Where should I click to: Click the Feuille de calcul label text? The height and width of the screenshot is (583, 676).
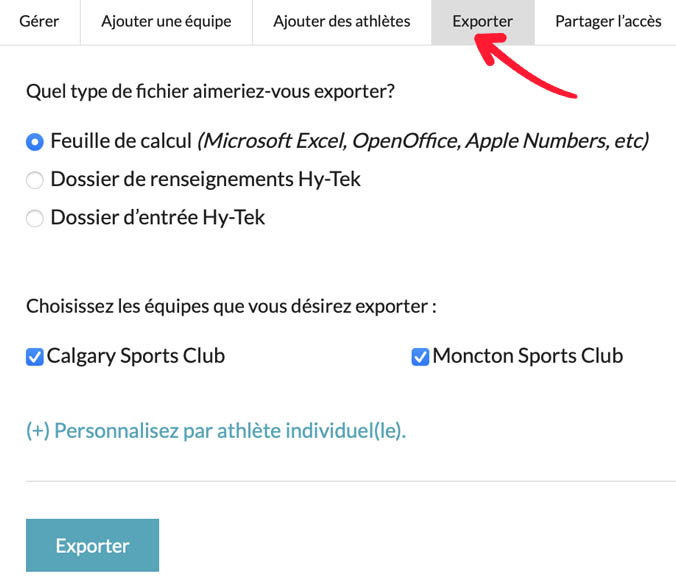[120, 141]
